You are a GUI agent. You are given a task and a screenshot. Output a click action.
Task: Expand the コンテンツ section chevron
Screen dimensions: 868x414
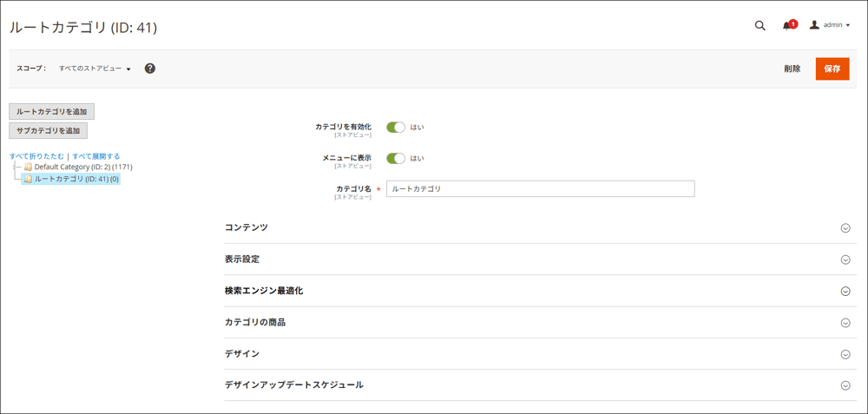(x=845, y=228)
